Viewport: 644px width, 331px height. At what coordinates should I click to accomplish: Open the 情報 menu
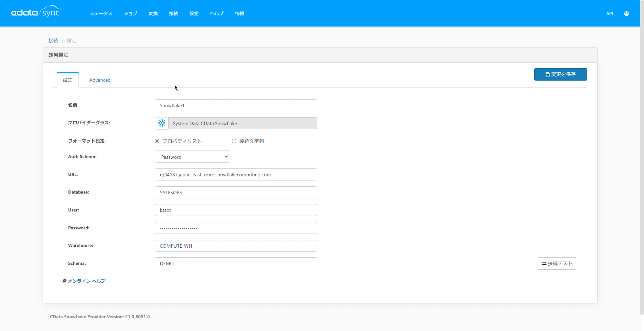pos(239,13)
